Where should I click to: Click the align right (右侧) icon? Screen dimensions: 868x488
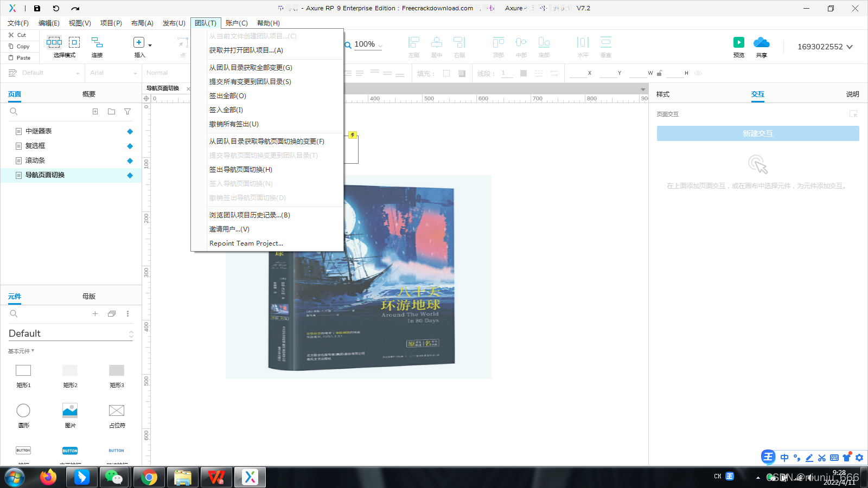click(459, 42)
